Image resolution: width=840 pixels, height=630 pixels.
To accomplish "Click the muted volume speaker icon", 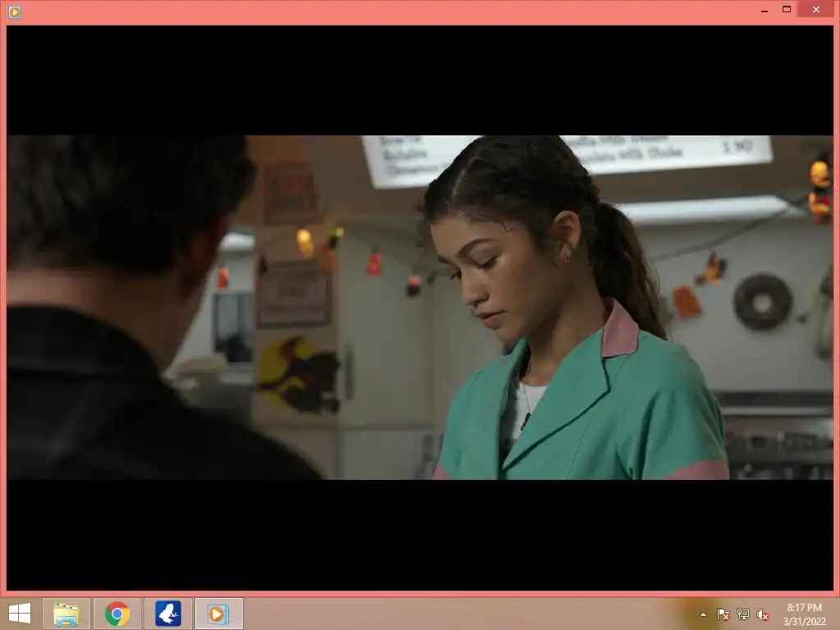I will (x=763, y=614).
